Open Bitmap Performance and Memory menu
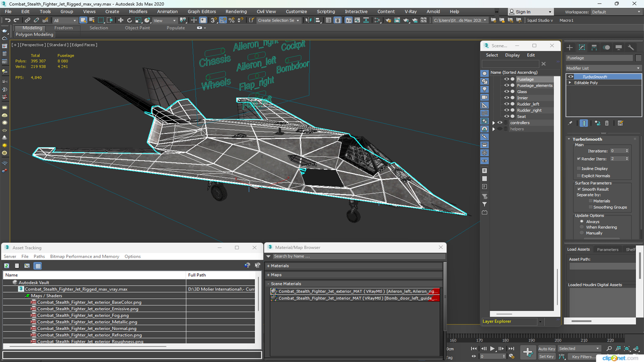This screenshot has height=362, width=644. (85, 256)
